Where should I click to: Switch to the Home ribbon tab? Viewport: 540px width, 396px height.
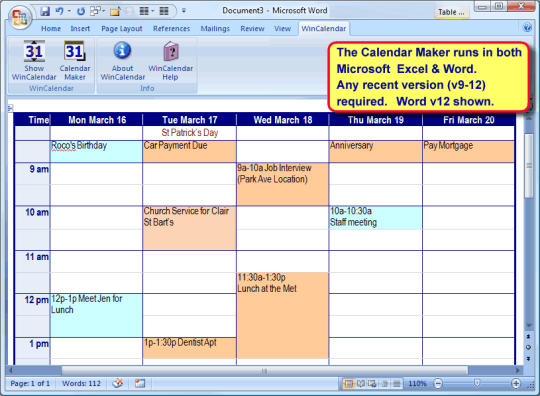pos(51,29)
